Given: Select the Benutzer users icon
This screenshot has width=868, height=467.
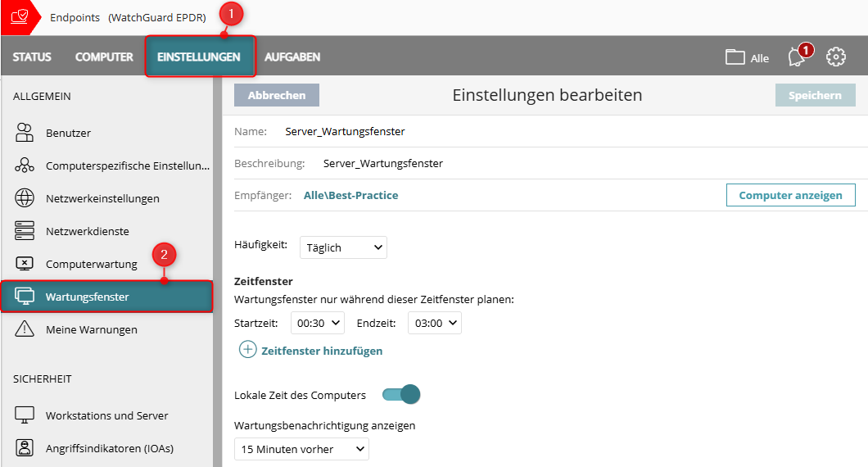Looking at the screenshot, I should click(25, 133).
